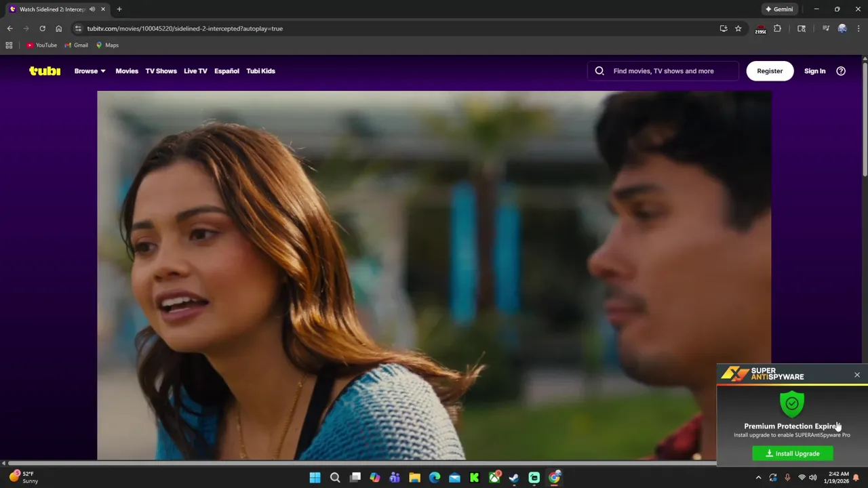This screenshot has height=488, width=868.
Task: Open Windows taskbar search
Action: (x=335, y=478)
